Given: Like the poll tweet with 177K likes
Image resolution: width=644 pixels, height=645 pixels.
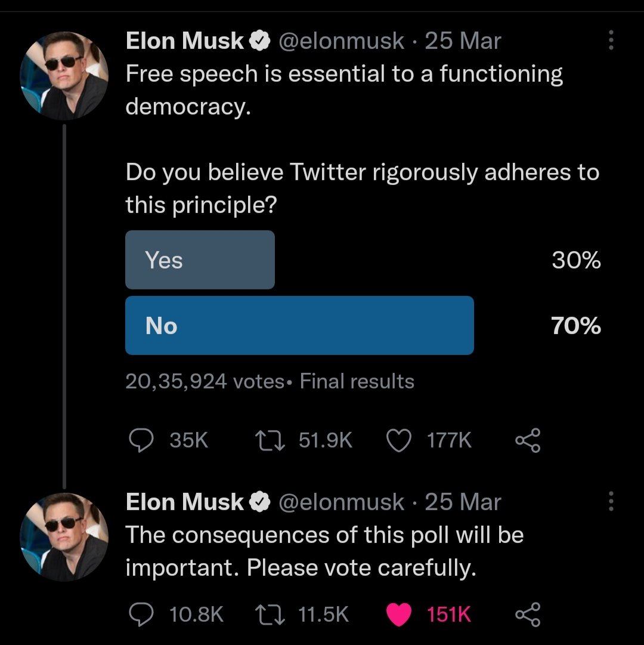Looking at the screenshot, I should [399, 440].
